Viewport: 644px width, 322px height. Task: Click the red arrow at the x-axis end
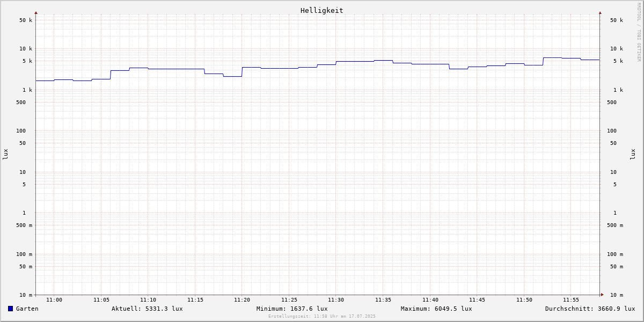[602, 295]
